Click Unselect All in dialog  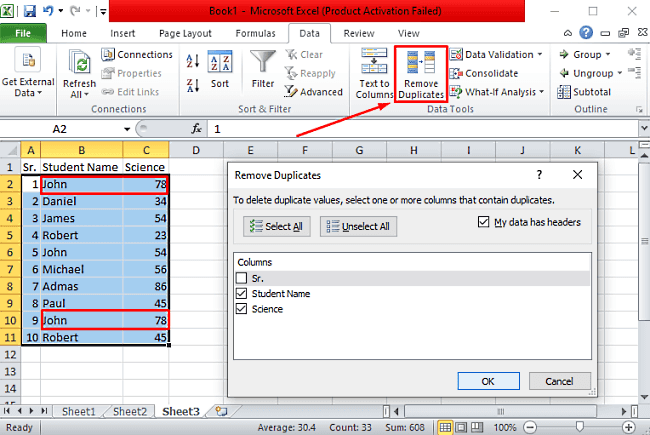pyautogui.click(x=358, y=226)
